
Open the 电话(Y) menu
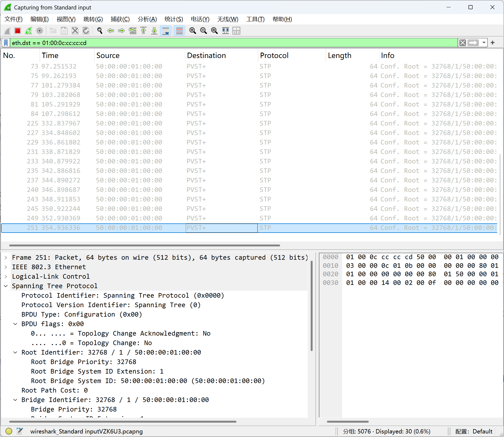200,19
